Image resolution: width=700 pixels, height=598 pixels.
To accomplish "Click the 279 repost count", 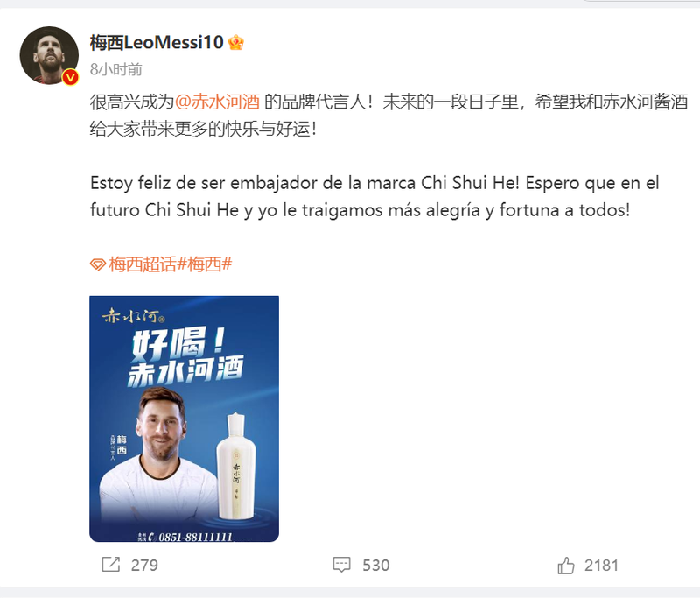I will pos(144,565).
